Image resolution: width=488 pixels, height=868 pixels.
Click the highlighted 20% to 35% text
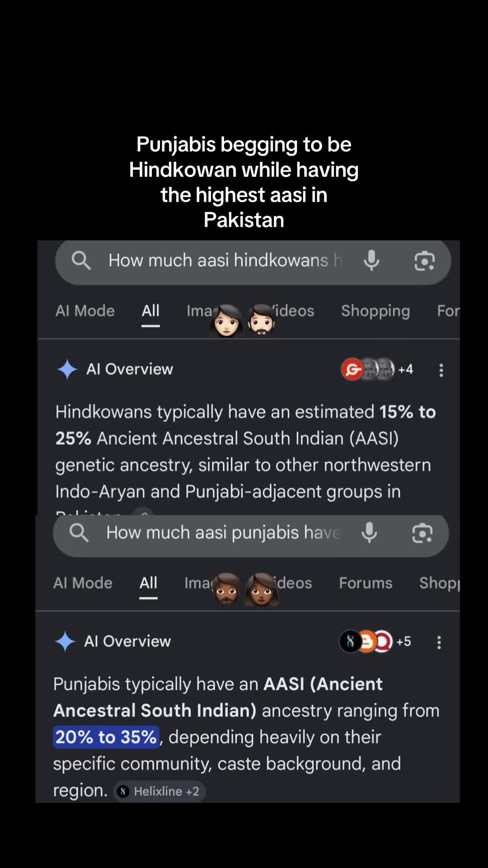(106, 737)
